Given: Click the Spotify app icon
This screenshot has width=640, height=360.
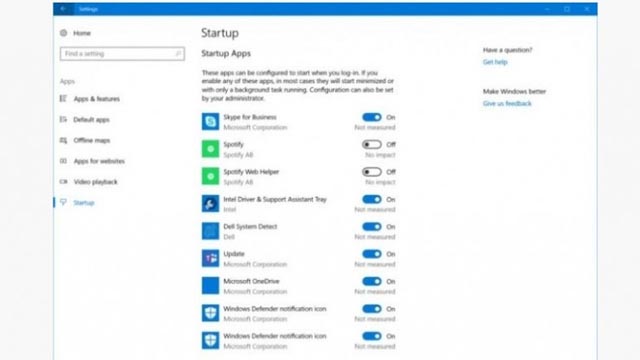Looking at the screenshot, I should 210,149.
